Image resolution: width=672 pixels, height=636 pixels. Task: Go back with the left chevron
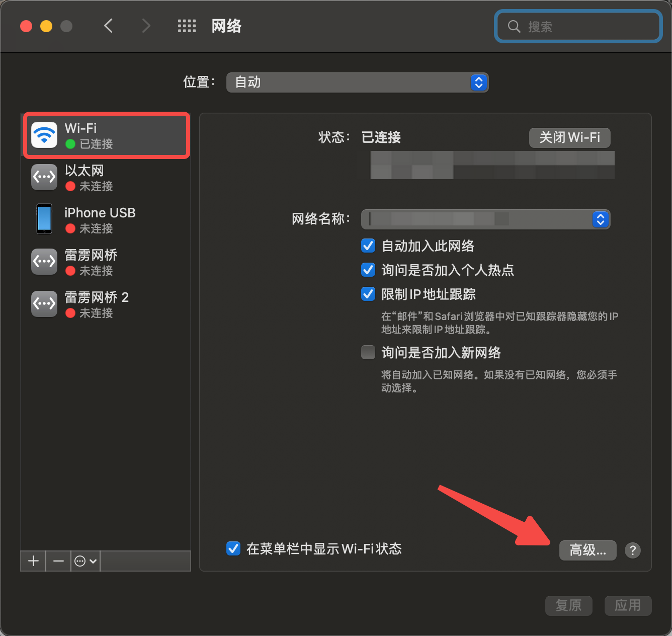[108, 26]
